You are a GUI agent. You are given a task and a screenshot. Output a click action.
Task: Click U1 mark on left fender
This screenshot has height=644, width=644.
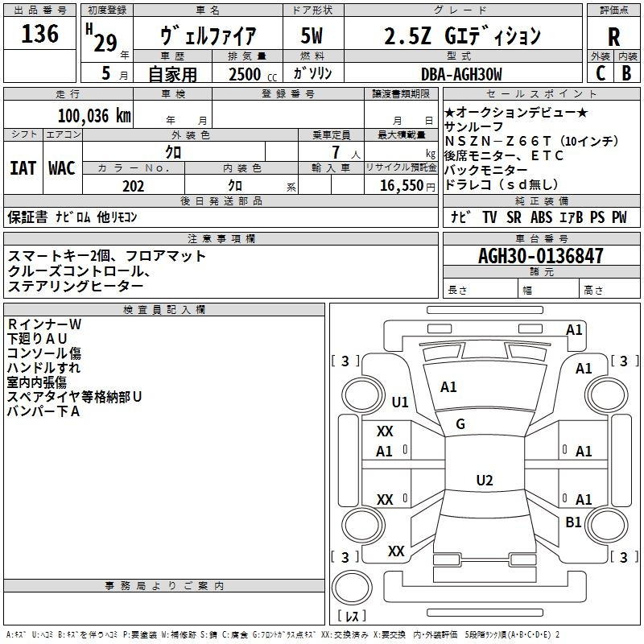pos(400,402)
